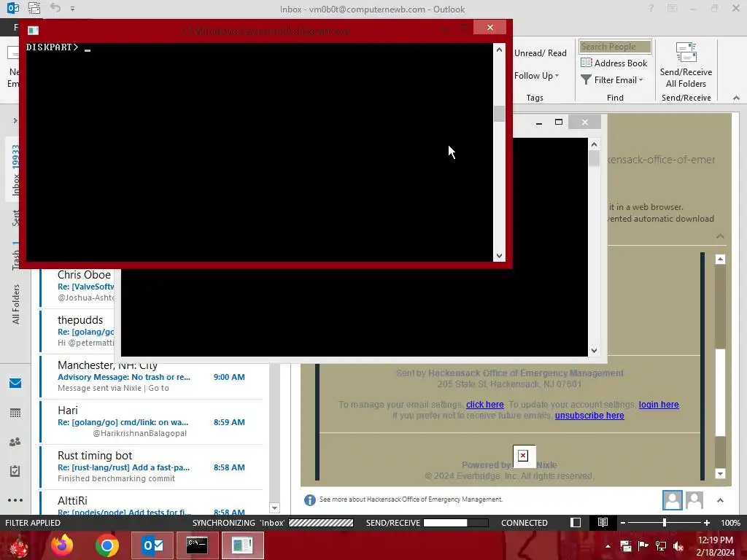Follow the 'login here' link

tap(659, 404)
